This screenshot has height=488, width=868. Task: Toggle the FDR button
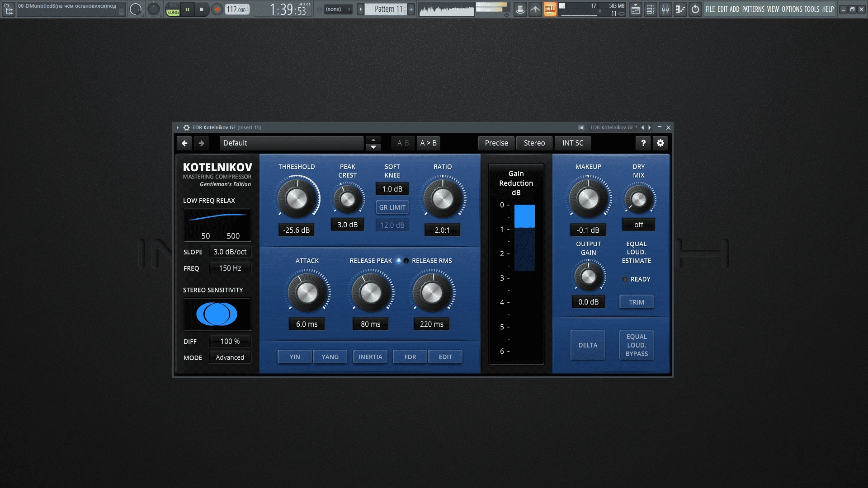pos(410,357)
